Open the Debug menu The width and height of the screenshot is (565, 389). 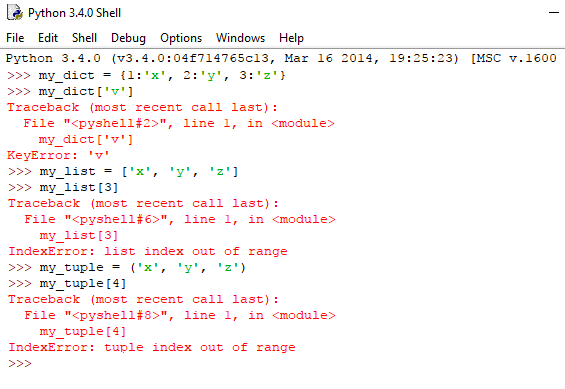pos(128,38)
